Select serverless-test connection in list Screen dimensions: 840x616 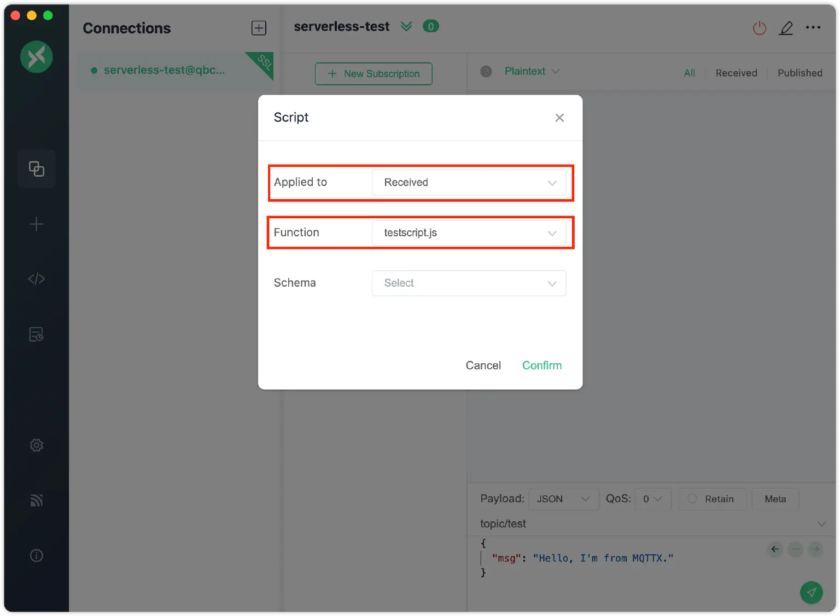164,70
